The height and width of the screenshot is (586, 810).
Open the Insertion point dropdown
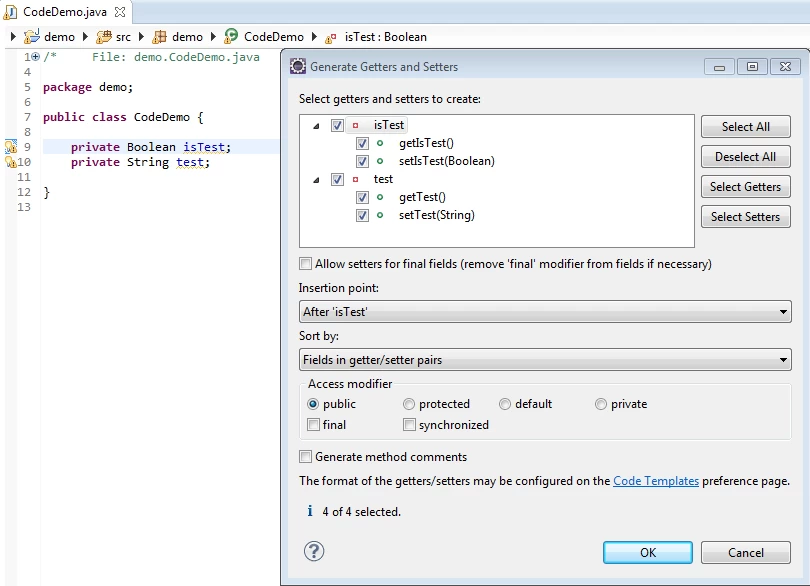[545, 312]
